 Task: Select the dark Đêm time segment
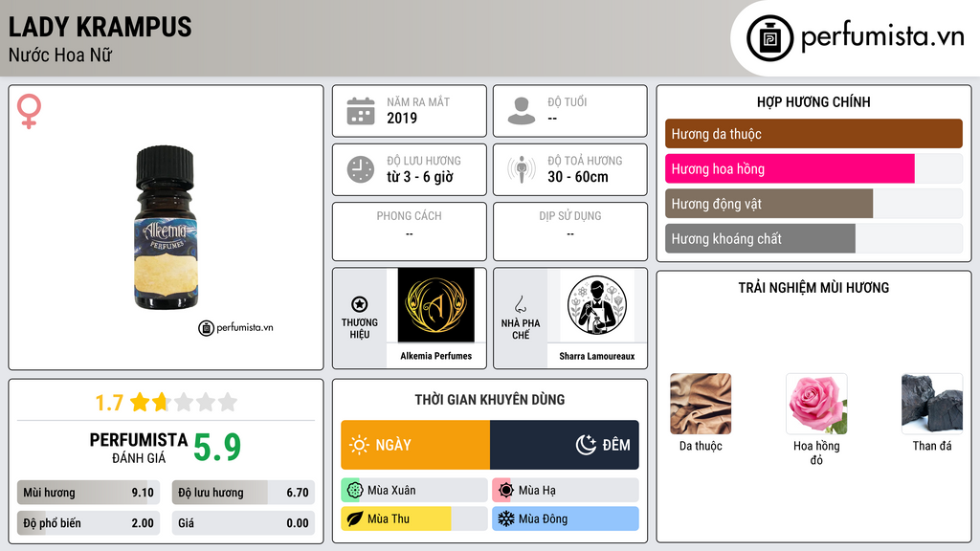(565, 445)
